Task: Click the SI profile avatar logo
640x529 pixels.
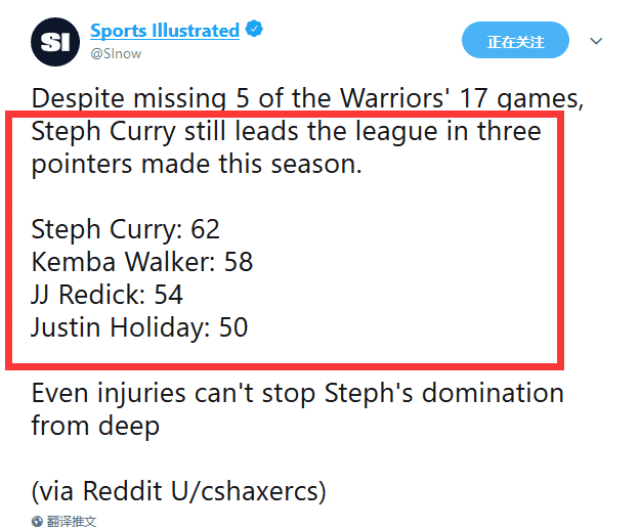Action: [50, 41]
